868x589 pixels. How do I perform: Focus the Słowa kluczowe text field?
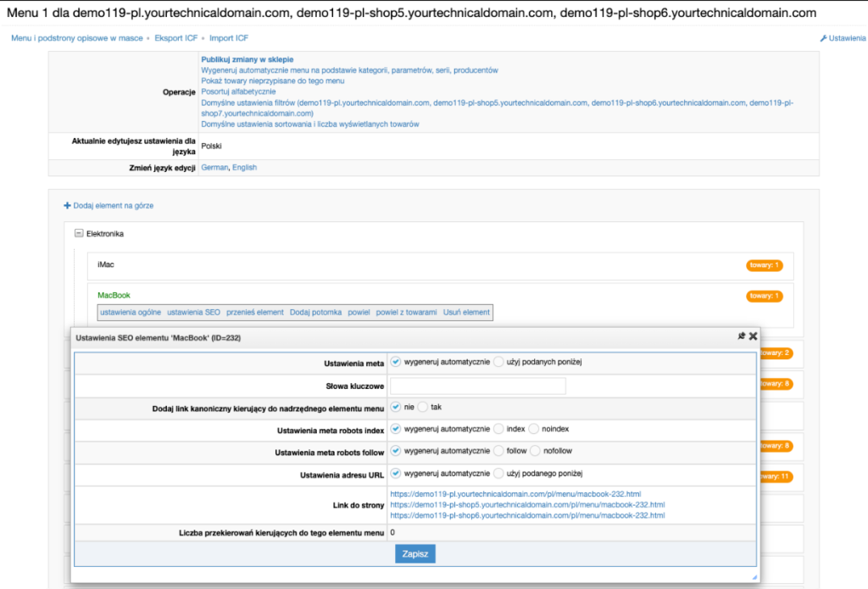coord(478,386)
